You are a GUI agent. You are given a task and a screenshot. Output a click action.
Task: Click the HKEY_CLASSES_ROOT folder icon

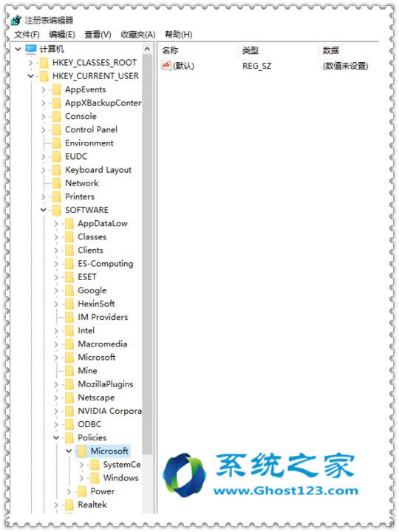click(x=44, y=63)
